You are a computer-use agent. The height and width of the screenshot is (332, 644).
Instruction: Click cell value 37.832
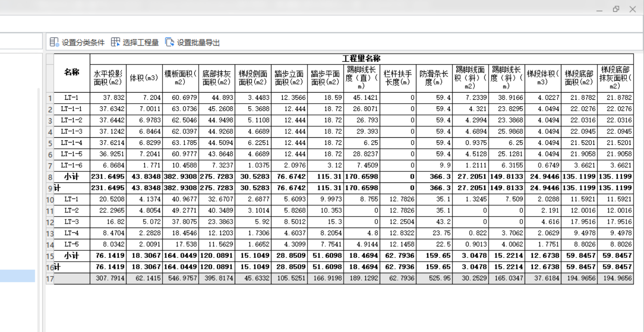pos(108,98)
